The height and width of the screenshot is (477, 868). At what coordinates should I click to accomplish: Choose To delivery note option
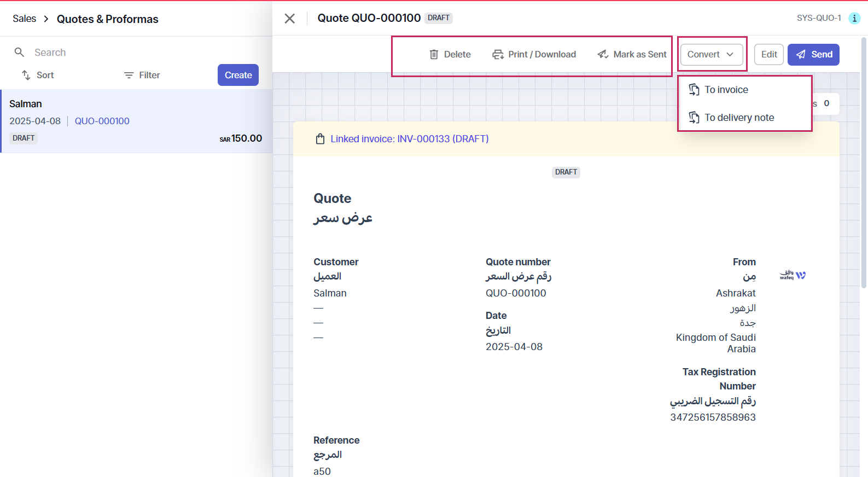(x=739, y=118)
